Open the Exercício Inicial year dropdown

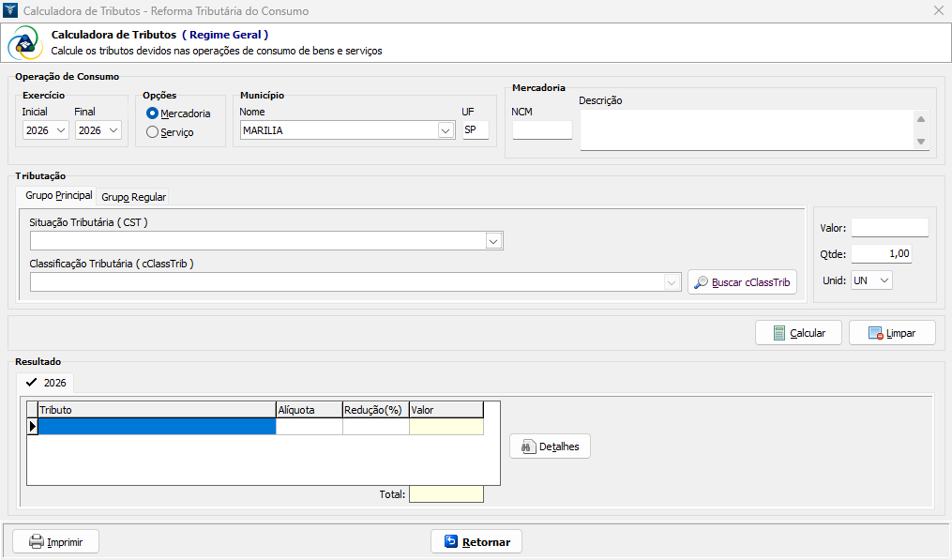pyautogui.click(x=61, y=130)
